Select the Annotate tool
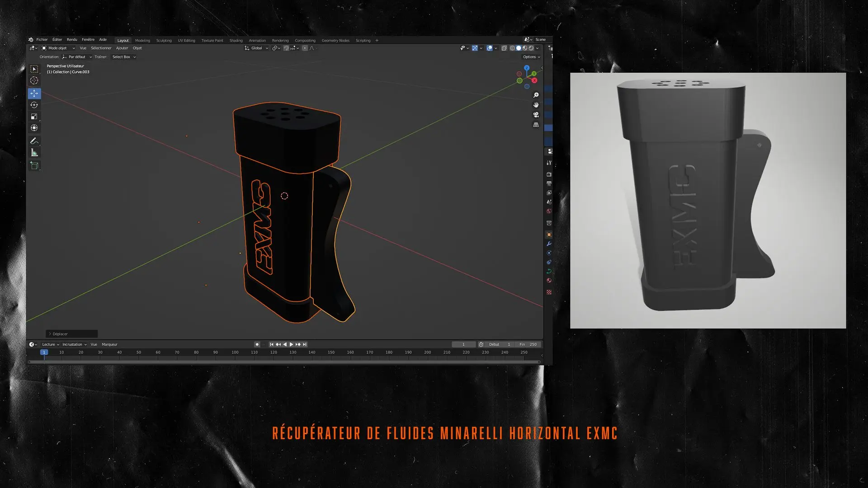Image resolution: width=868 pixels, height=488 pixels. pyautogui.click(x=34, y=141)
